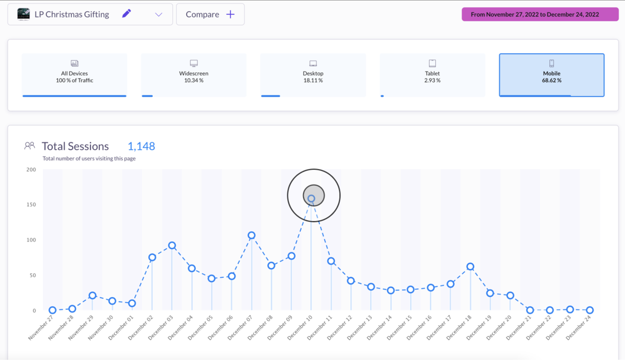
Task: Click the December 20 data point
Action: click(510, 296)
